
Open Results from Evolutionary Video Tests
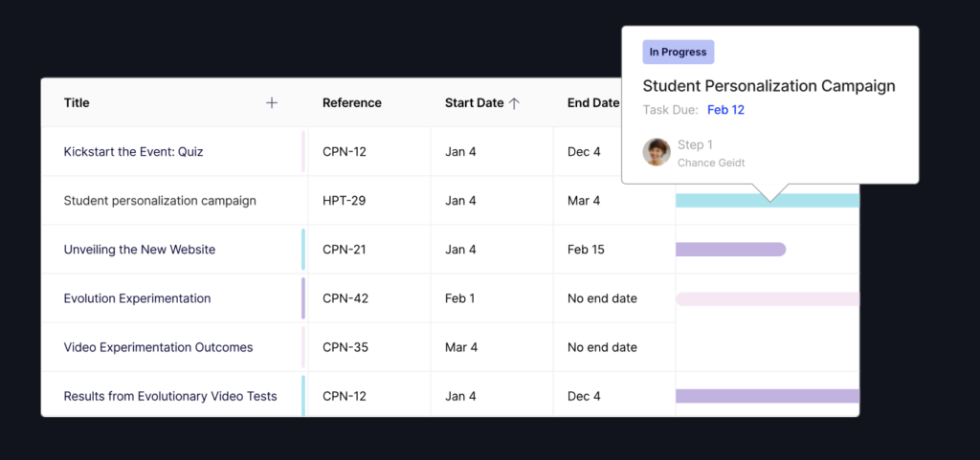click(170, 396)
